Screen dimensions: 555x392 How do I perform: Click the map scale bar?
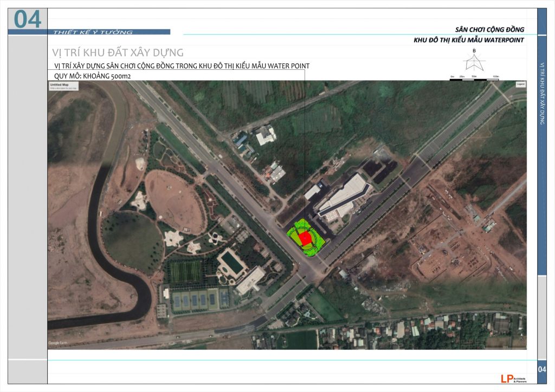pyautogui.click(x=474, y=77)
